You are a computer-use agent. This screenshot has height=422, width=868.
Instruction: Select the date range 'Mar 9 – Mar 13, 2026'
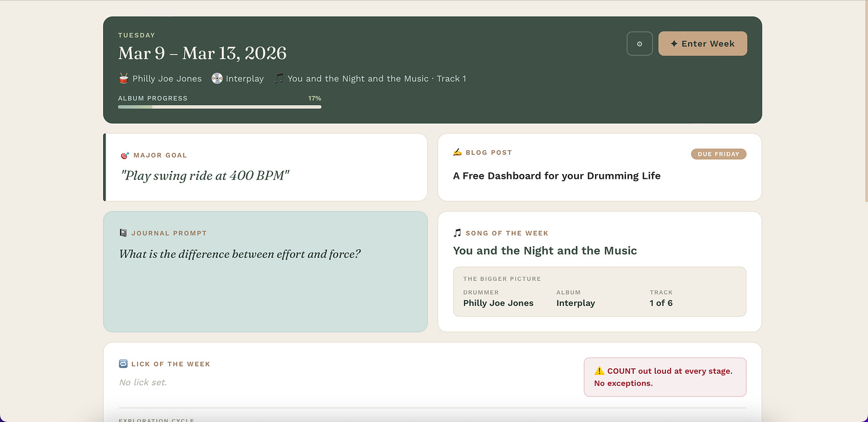[202, 53]
